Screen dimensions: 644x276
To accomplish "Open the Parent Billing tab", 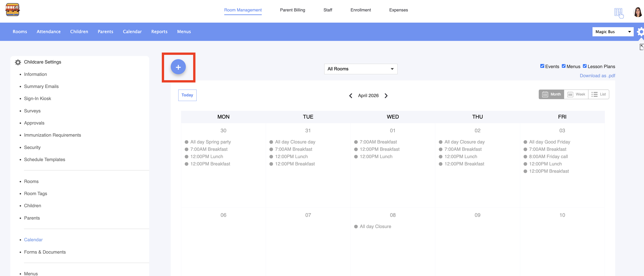I will [292, 10].
